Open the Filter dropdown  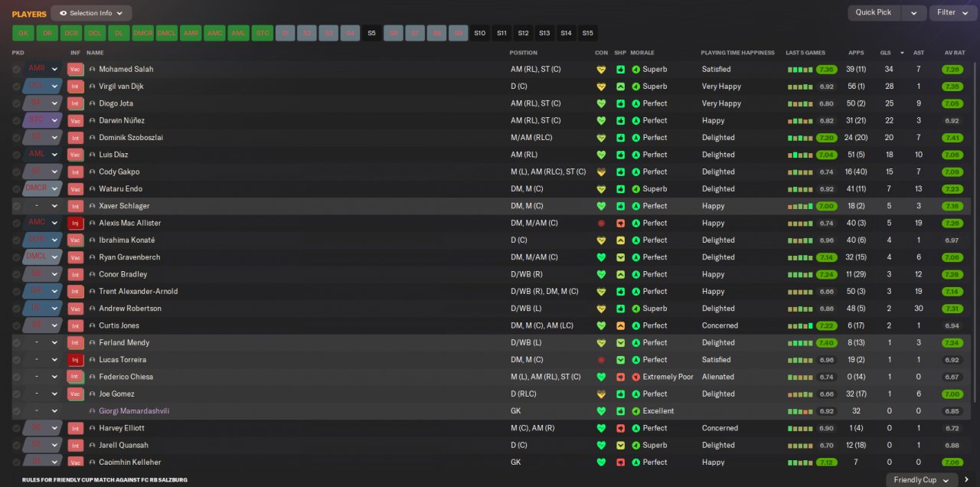coord(953,13)
